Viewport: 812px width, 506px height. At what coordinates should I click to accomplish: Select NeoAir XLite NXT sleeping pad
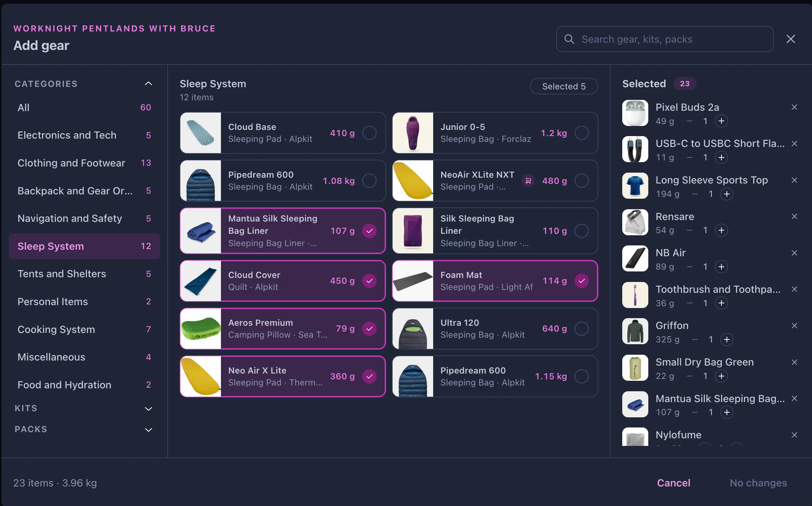[582, 181]
